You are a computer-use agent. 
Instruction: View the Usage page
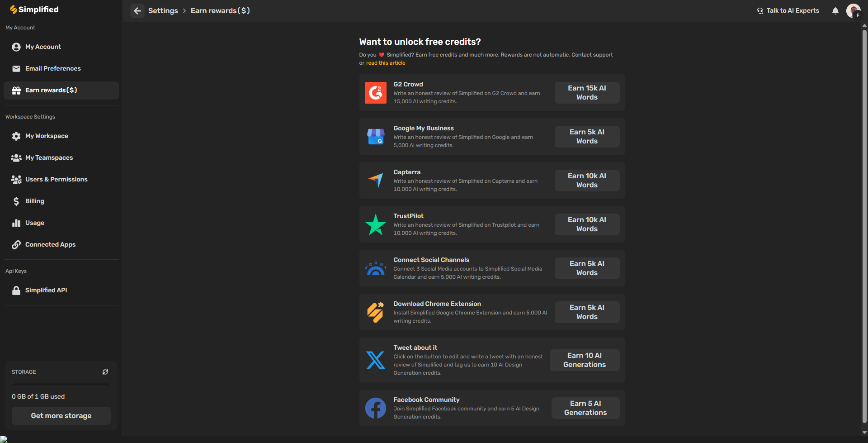click(61, 223)
